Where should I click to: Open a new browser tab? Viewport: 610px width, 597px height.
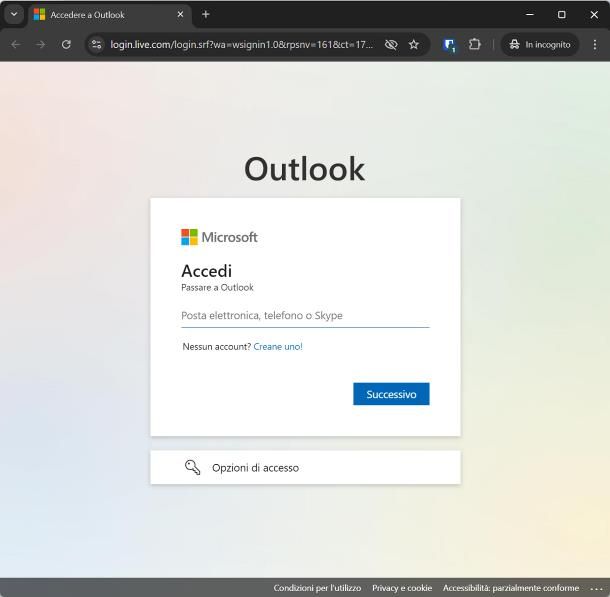(x=206, y=14)
